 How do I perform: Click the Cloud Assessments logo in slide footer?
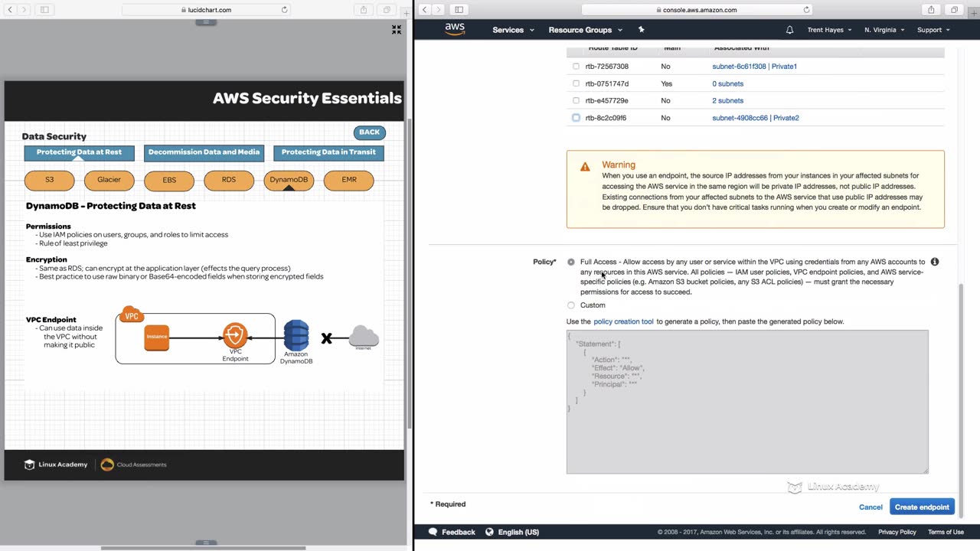[134, 465]
